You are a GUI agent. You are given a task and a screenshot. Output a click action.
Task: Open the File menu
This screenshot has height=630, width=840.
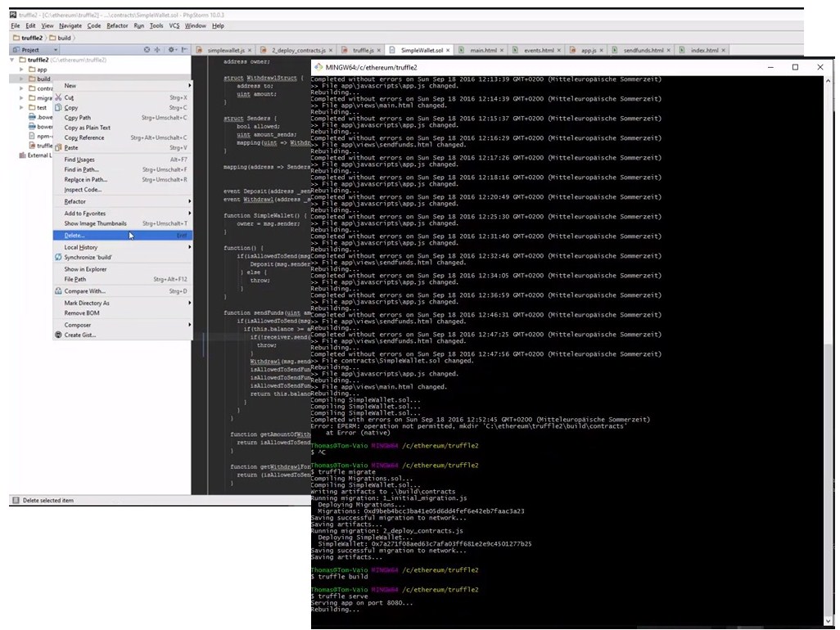(x=15, y=25)
